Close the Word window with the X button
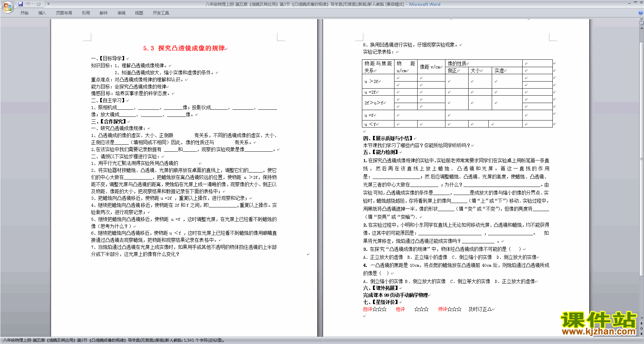644x344 pixels. (641, 3)
